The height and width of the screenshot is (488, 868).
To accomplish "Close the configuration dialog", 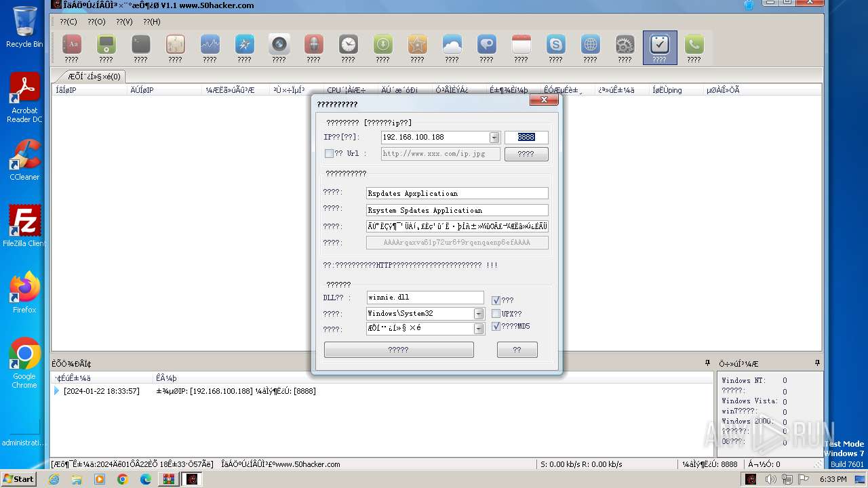I will tap(544, 100).
